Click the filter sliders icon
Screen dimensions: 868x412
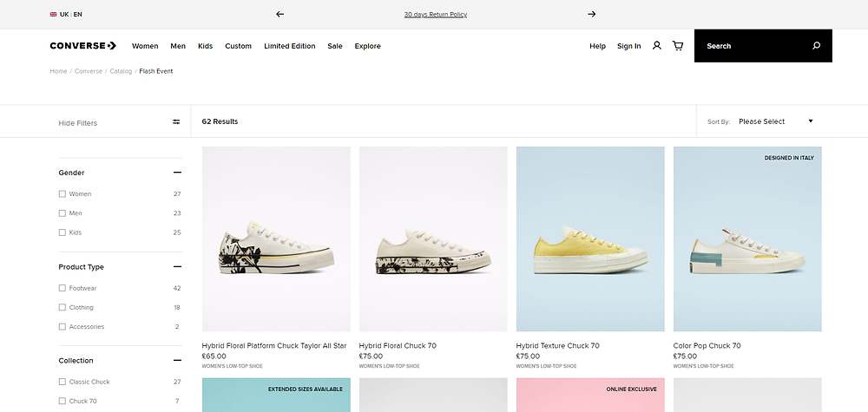[x=176, y=122]
